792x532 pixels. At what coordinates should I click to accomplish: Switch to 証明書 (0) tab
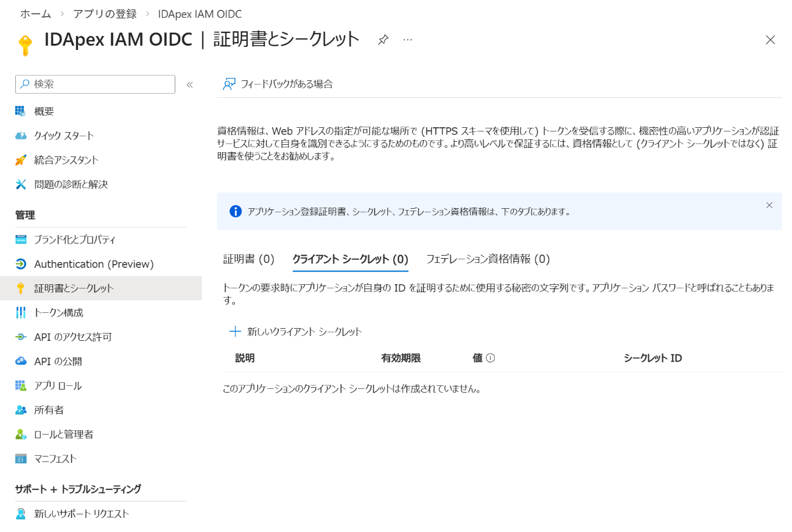(x=249, y=259)
